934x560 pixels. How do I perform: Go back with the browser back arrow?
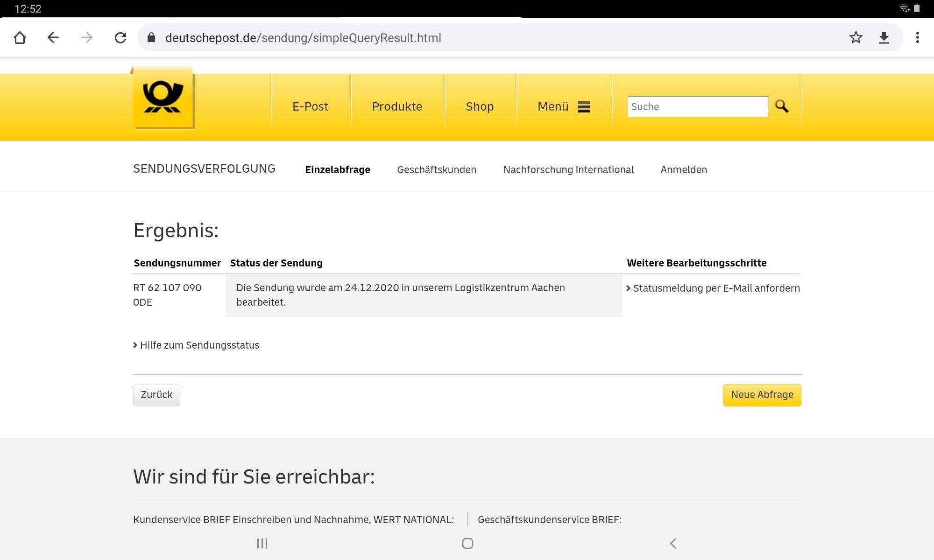(53, 38)
